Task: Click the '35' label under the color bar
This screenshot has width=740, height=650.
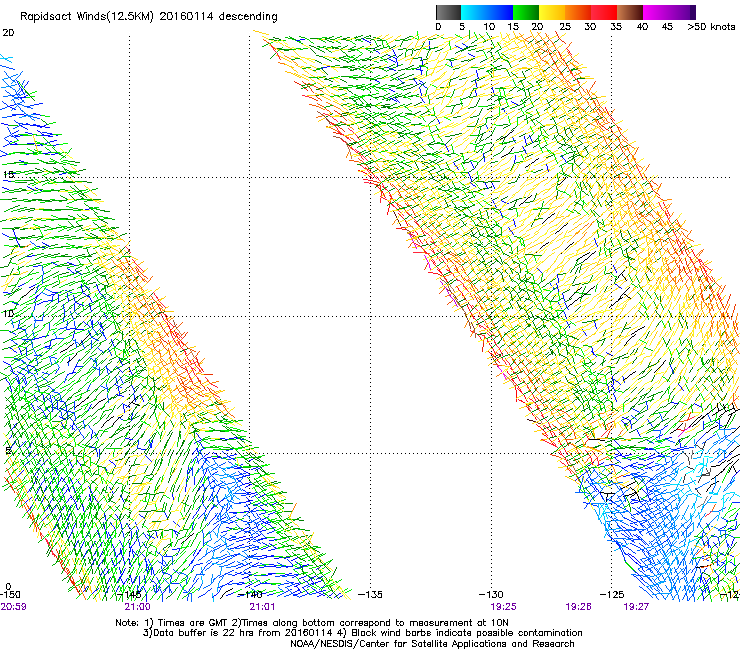Action: pyautogui.click(x=616, y=27)
